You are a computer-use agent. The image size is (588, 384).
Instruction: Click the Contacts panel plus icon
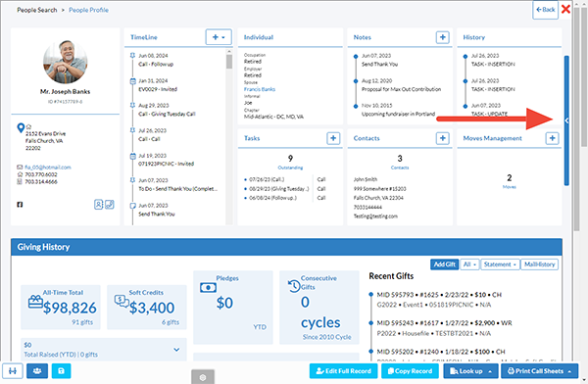443,138
